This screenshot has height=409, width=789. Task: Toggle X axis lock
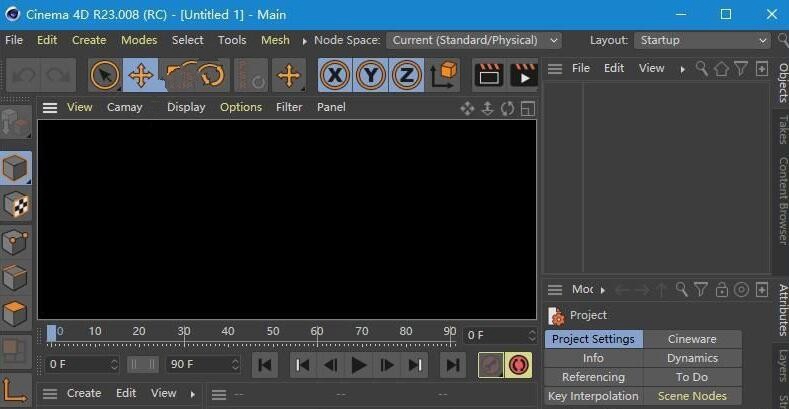(335, 75)
